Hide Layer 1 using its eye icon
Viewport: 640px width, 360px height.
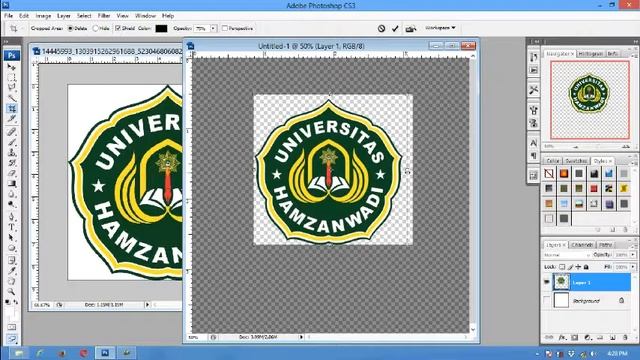tap(547, 282)
